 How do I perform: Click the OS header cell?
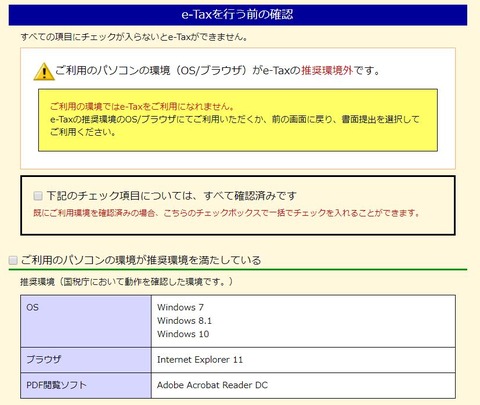click(x=86, y=321)
